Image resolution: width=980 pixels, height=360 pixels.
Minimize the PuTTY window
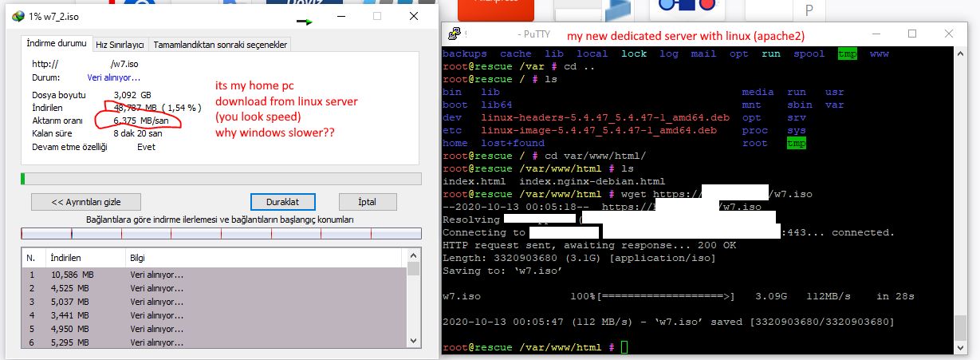click(878, 34)
